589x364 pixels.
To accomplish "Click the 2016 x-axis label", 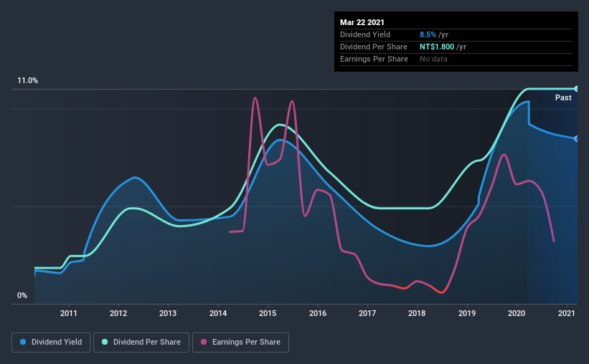I will pyautogui.click(x=317, y=313).
